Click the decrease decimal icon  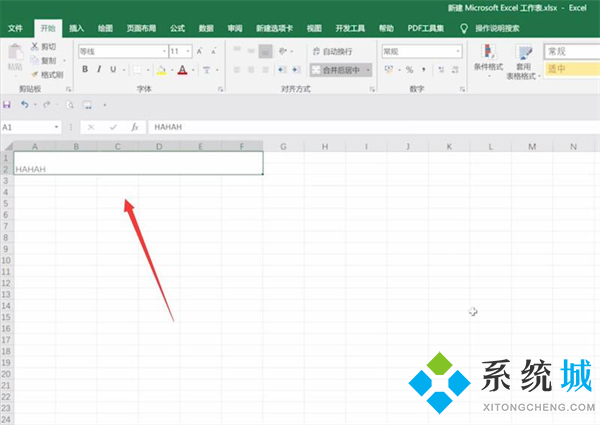(455, 70)
